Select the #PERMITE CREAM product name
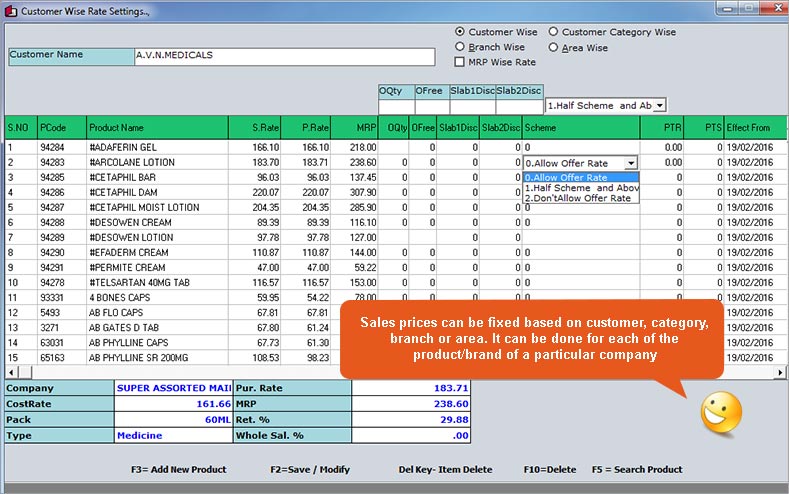The height and width of the screenshot is (494, 789). coord(127,268)
